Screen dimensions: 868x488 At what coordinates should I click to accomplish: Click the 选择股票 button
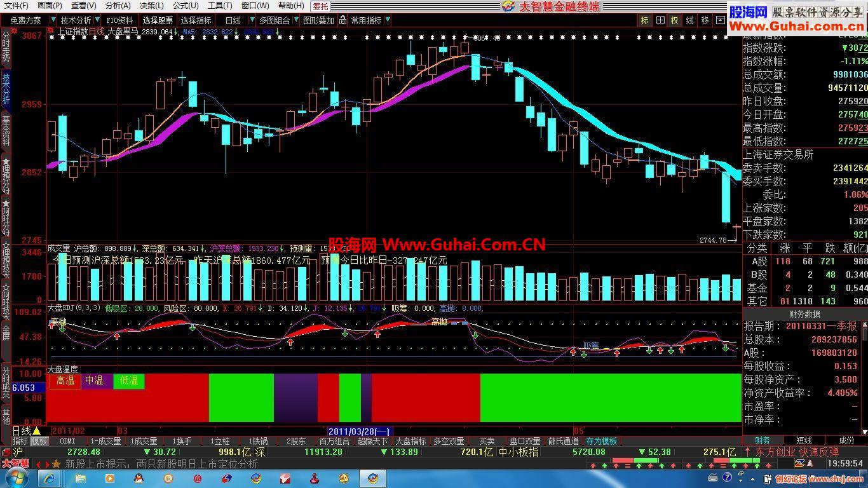coord(158,20)
